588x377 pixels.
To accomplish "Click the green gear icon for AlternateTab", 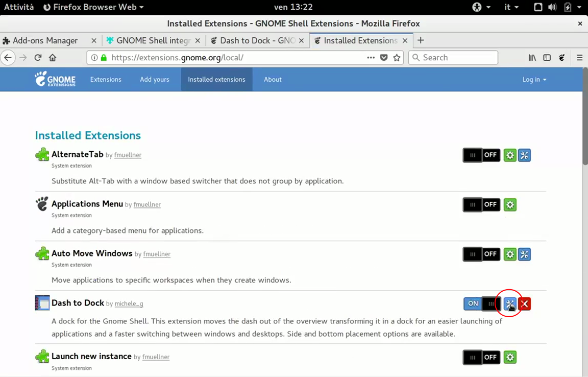I will [510, 155].
